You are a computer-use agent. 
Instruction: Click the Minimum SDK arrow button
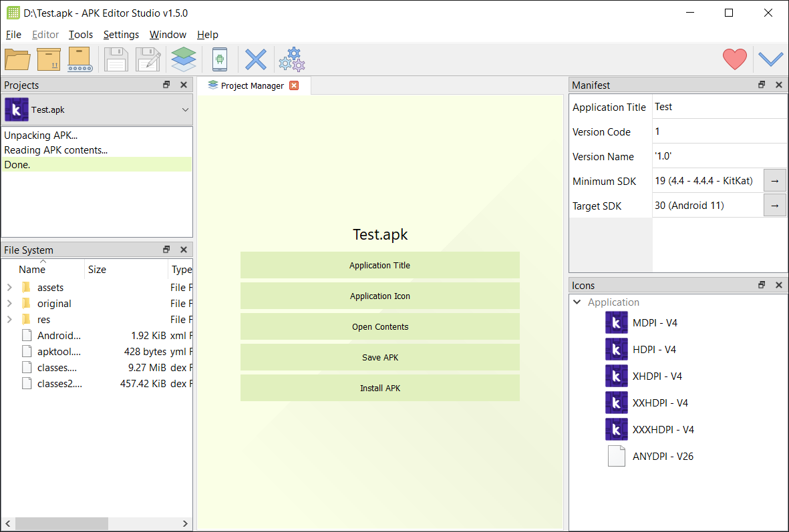775,180
